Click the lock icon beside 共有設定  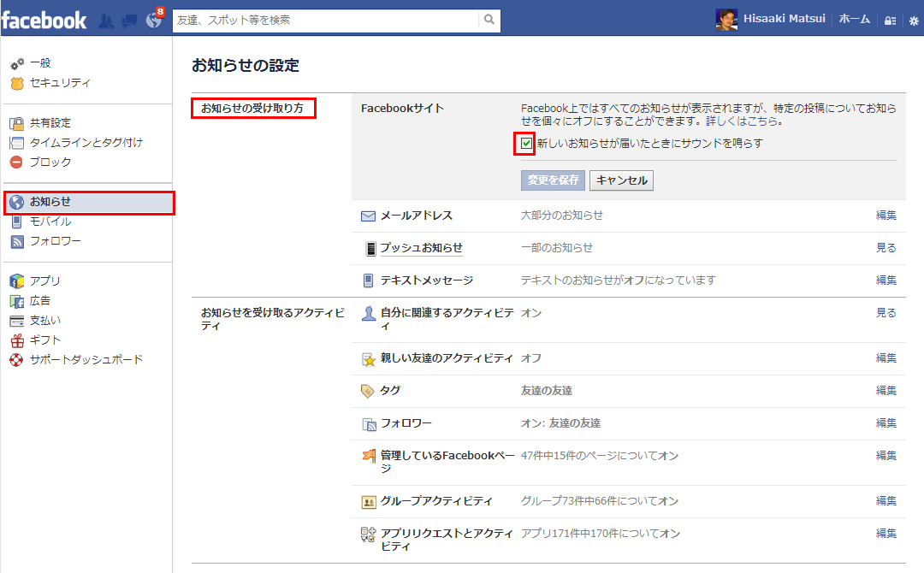click(x=16, y=123)
